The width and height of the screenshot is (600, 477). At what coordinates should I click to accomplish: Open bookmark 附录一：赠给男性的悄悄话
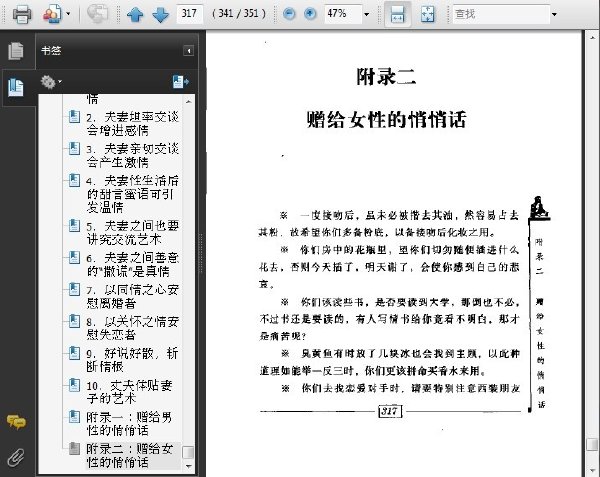coord(129,424)
